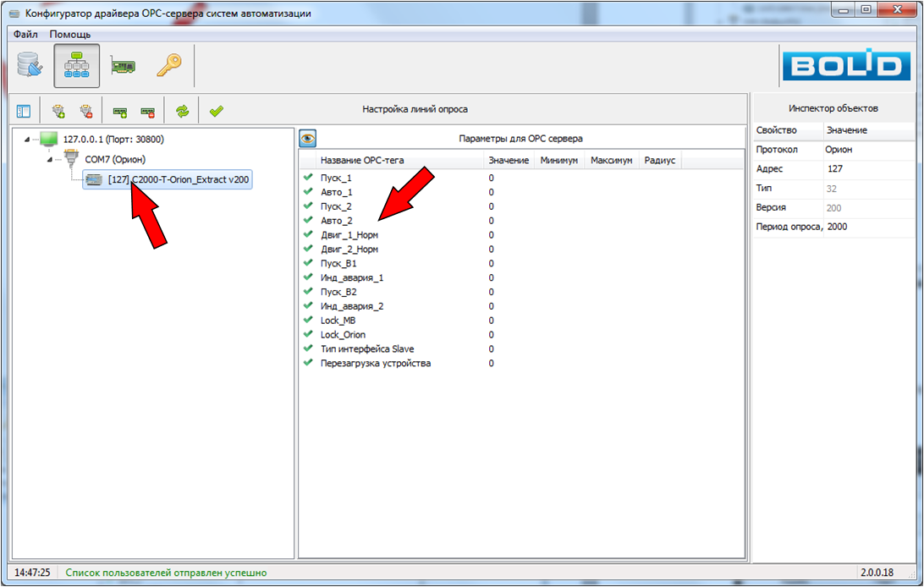Image resolution: width=924 pixels, height=587 pixels.
Task: Click the add device icon with plus
Action: (120, 111)
